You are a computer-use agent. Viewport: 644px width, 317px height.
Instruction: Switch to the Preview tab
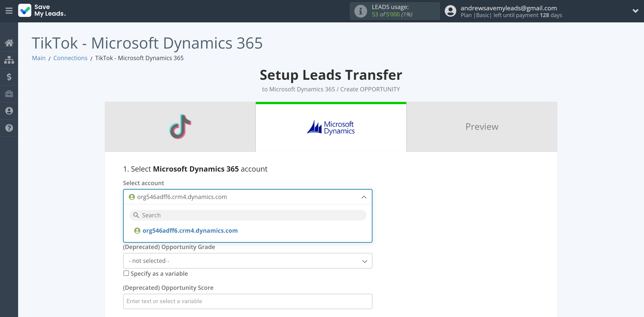click(x=482, y=127)
